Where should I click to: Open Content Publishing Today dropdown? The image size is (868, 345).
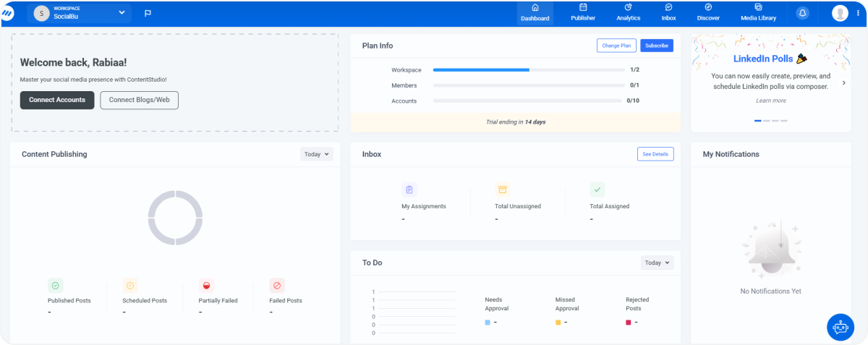click(317, 154)
